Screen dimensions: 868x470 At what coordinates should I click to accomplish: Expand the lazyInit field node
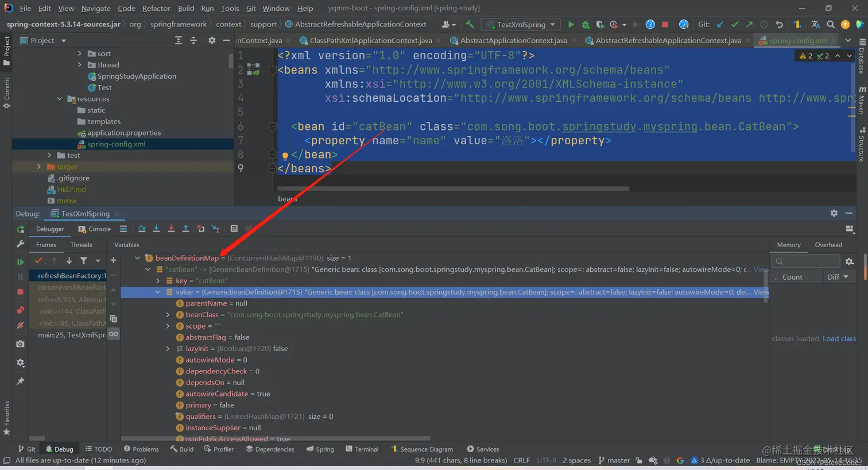tap(168, 349)
